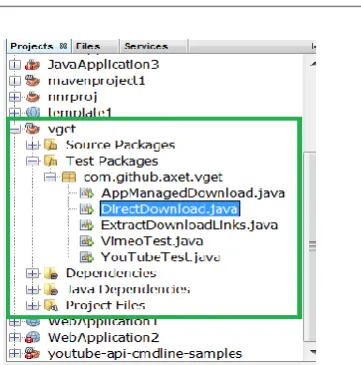Select Source Packages under vget
The width and height of the screenshot is (361, 365).
point(120,145)
